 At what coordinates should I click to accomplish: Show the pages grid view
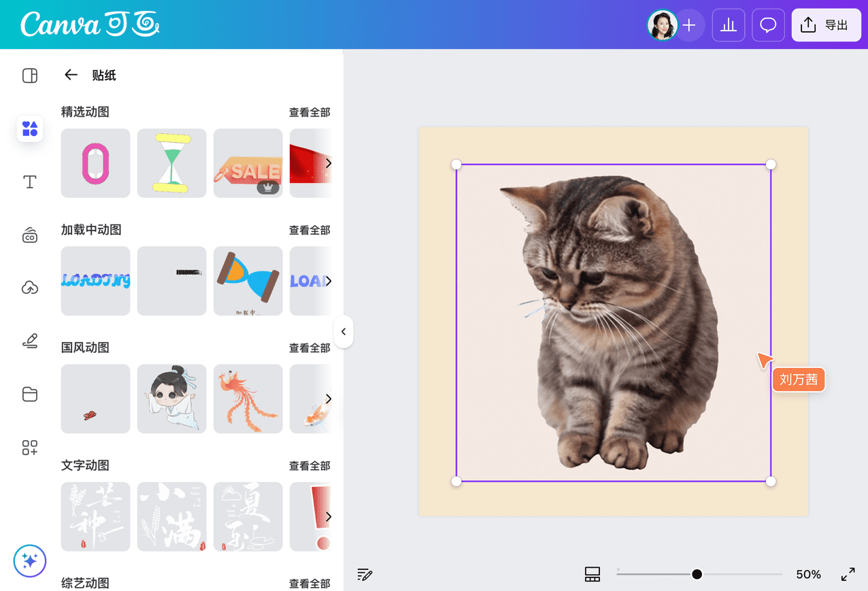592,574
